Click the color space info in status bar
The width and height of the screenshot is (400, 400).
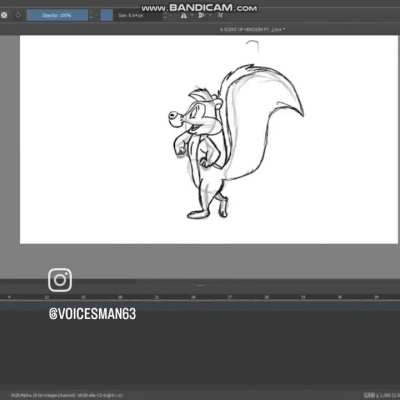[x=67, y=395]
